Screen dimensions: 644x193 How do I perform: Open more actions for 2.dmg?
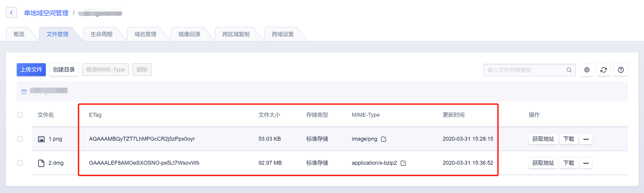(x=586, y=163)
